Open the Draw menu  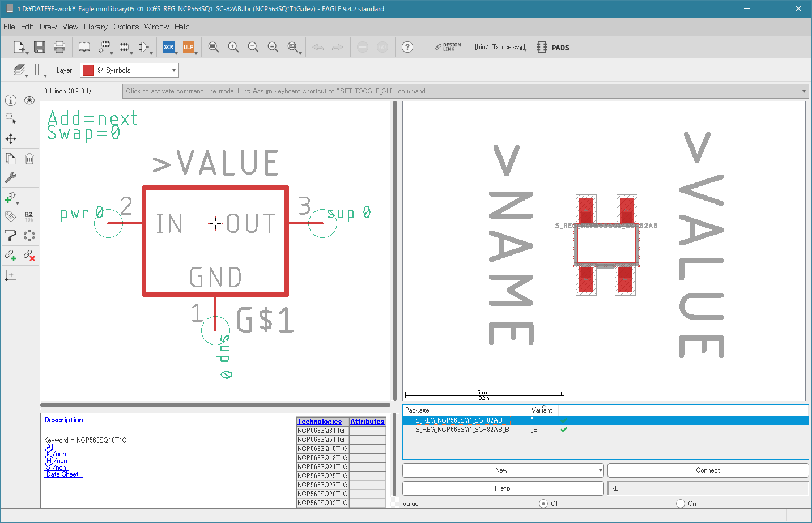point(48,27)
